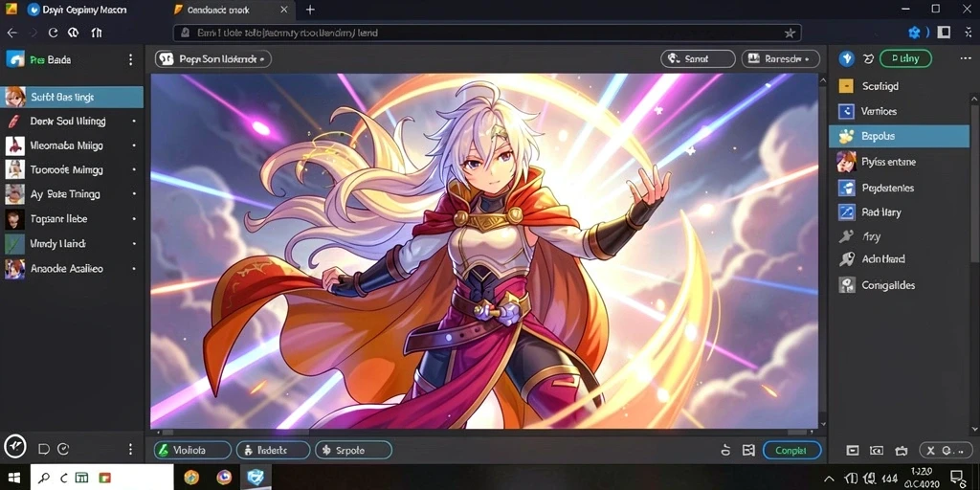
Task: Expand the Tuoroote Mvimgg item dot
Action: pos(134,170)
